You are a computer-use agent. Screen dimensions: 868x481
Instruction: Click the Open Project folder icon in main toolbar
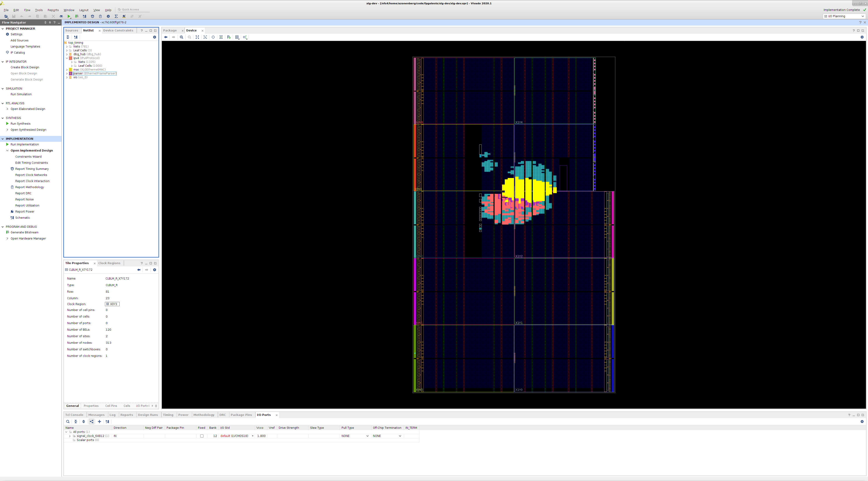click(x=6, y=16)
